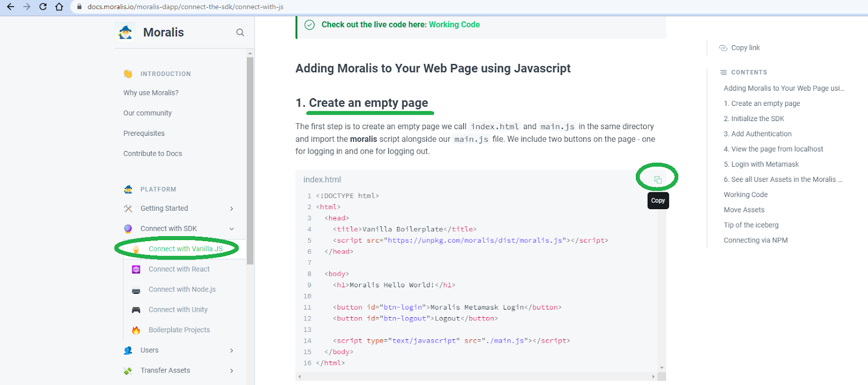Image resolution: width=868 pixels, height=385 pixels.
Task: Jump to 2. Initialize the SDK
Action: (754, 118)
